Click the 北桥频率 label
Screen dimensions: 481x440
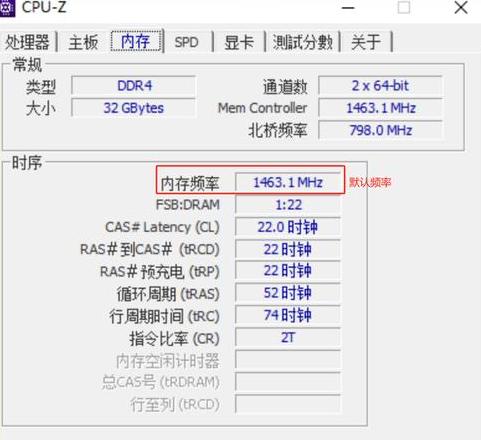click(277, 131)
